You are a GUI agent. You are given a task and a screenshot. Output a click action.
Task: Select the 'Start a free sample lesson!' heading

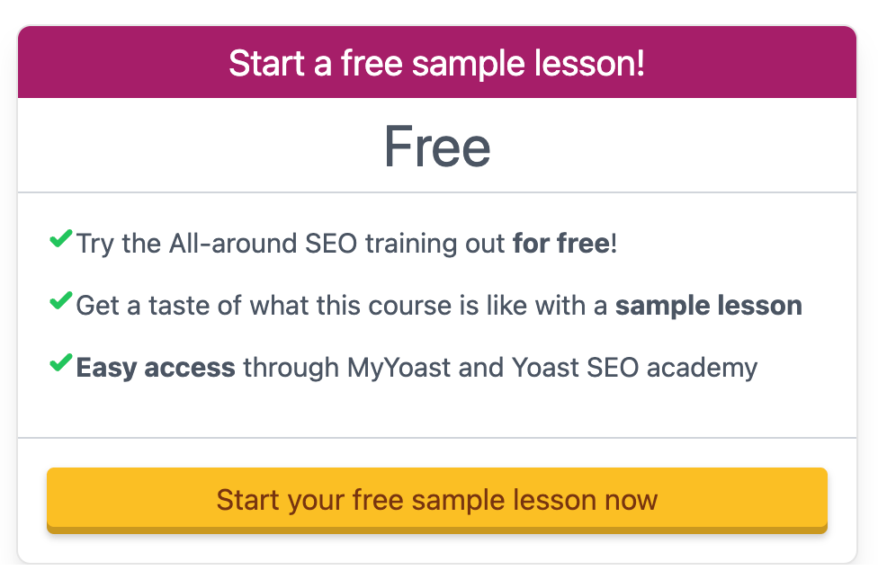(x=438, y=63)
